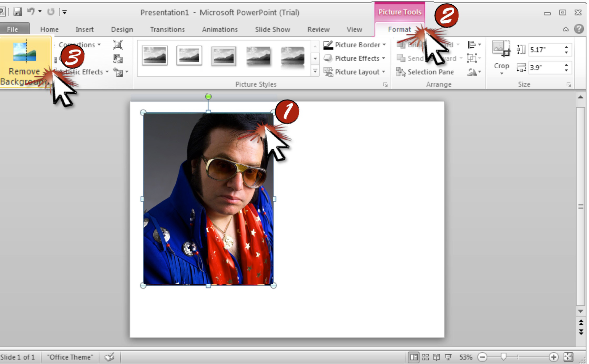The image size is (589, 364).
Task: Click the Fit slide to window icon
Action: coord(568,357)
